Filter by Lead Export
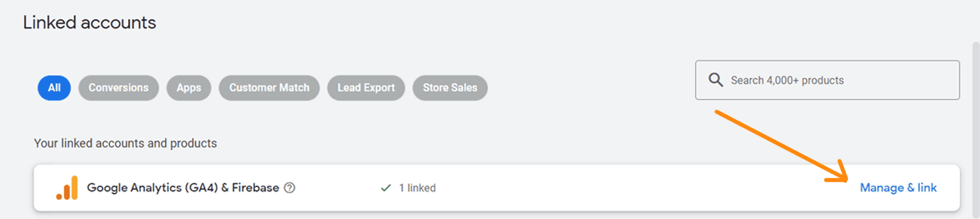This screenshot has height=219, width=980. pos(366,88)
